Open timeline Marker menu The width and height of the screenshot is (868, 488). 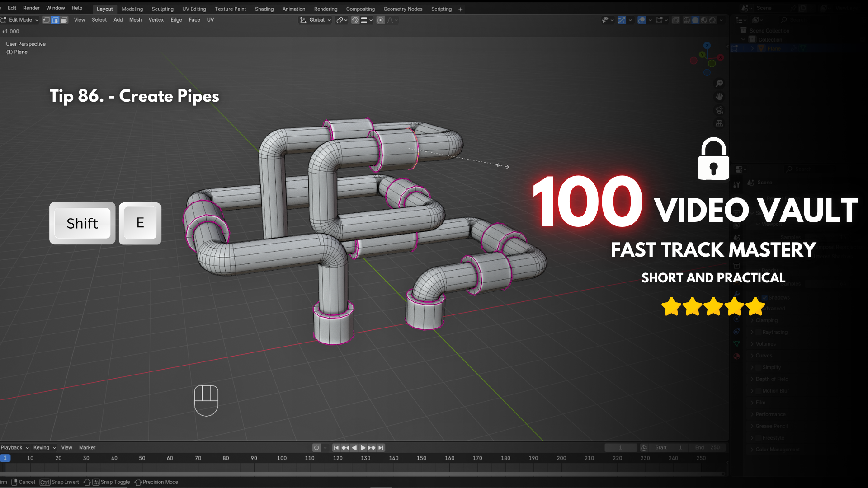pyautogui.click(x=87, y=447)
